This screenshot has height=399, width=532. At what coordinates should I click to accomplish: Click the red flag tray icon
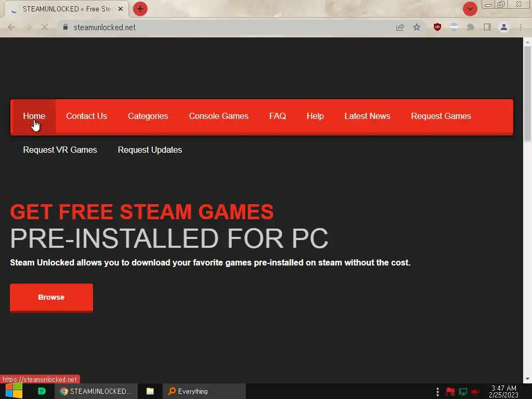coord(450,392)
